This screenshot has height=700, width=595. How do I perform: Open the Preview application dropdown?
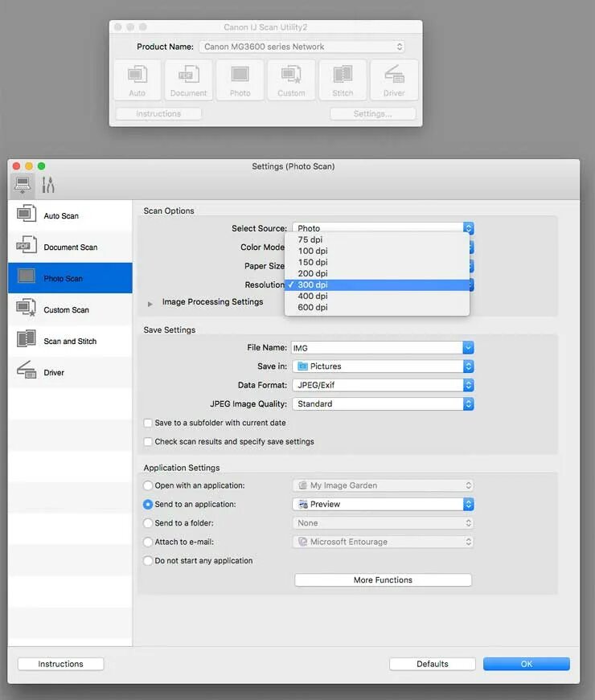tap(383, 504)
